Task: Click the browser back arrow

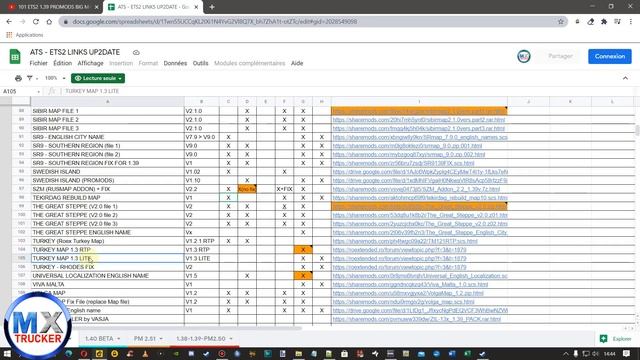Action: pos(9,22)
